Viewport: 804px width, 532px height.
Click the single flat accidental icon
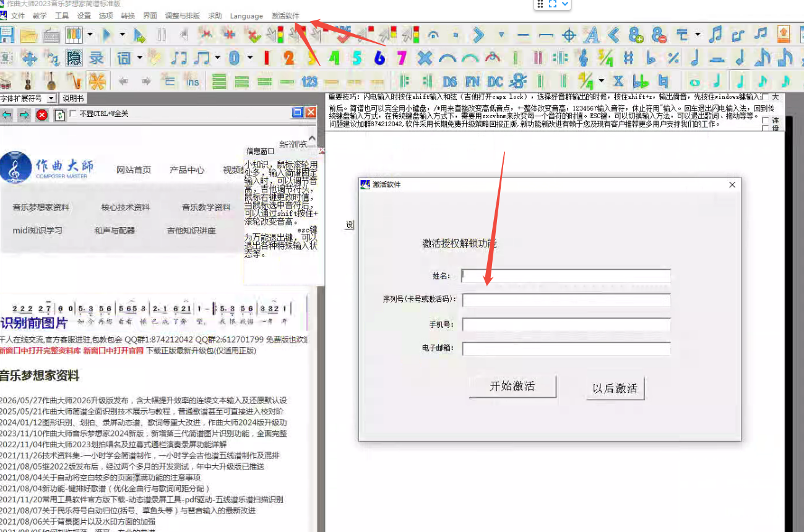(651, 58)
